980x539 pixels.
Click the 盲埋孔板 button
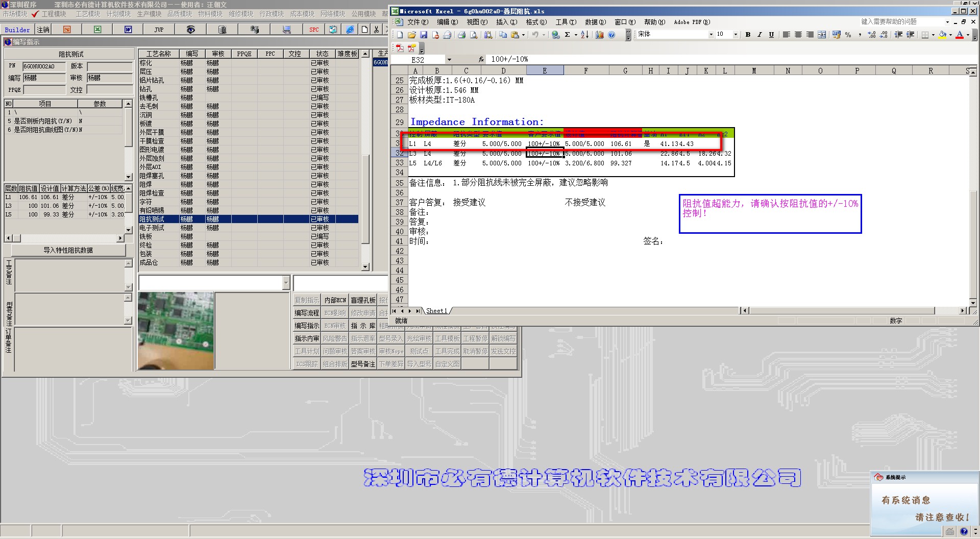363,300
